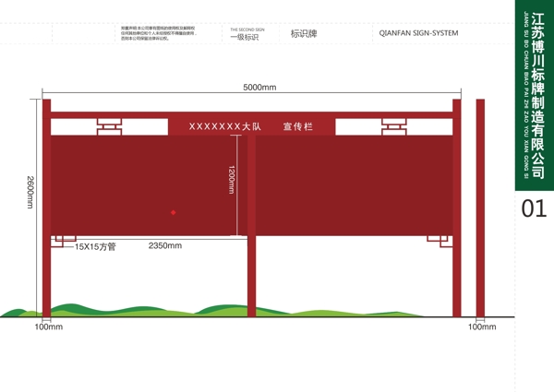Click the 宣传栏 text on header
554x392 pixels.
297,125
